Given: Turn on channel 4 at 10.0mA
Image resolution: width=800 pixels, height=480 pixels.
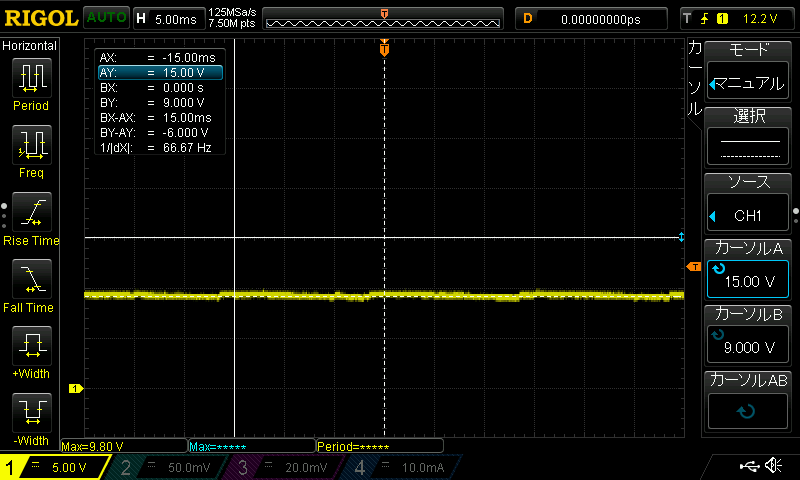Looking at the screenshot, I should [404, 467].
